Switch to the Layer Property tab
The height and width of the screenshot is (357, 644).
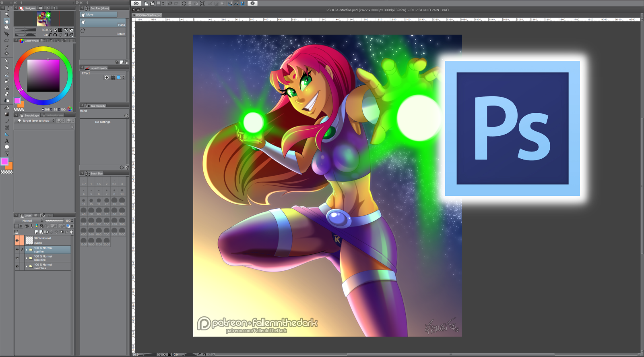(x=96, y=68)
